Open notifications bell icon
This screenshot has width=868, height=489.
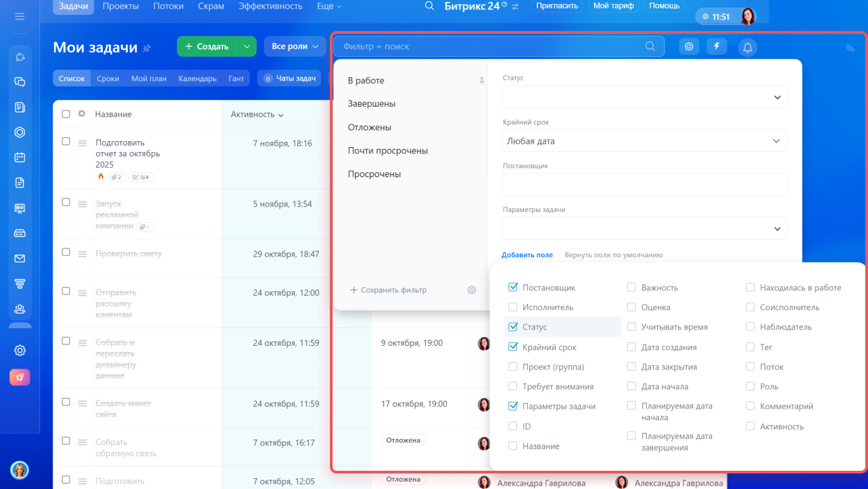pos(748,47)
